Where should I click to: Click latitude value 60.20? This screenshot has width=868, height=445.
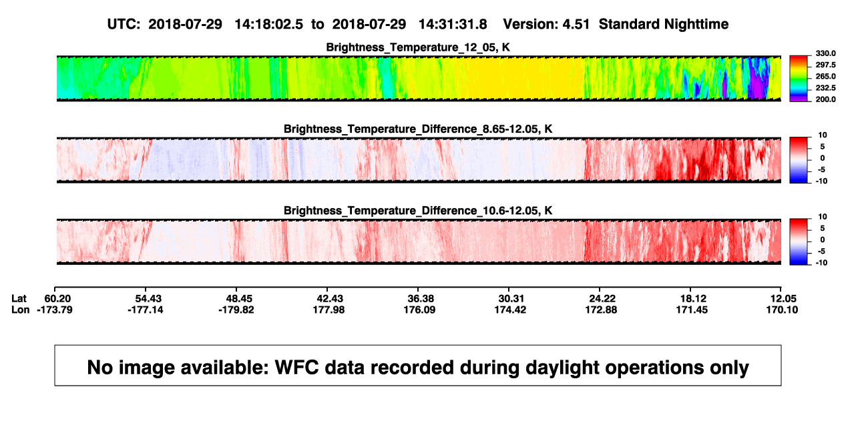(57, 298)
